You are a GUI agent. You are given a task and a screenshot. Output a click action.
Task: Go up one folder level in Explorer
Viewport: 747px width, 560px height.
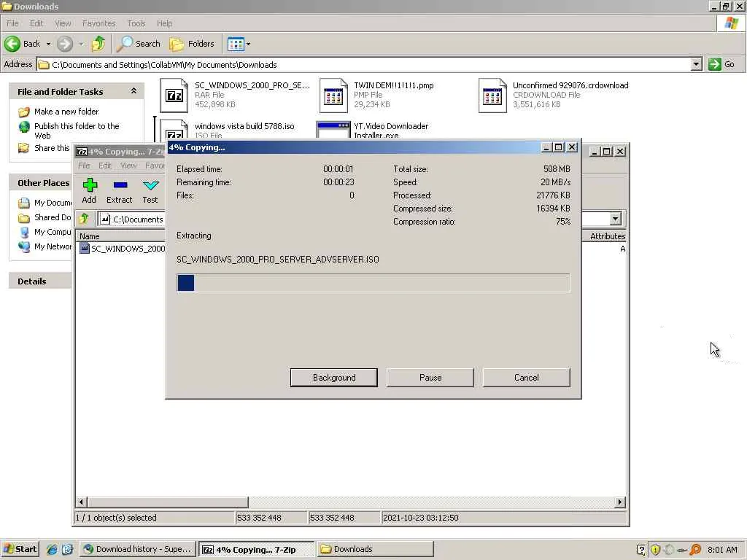(x=98, y=44)
